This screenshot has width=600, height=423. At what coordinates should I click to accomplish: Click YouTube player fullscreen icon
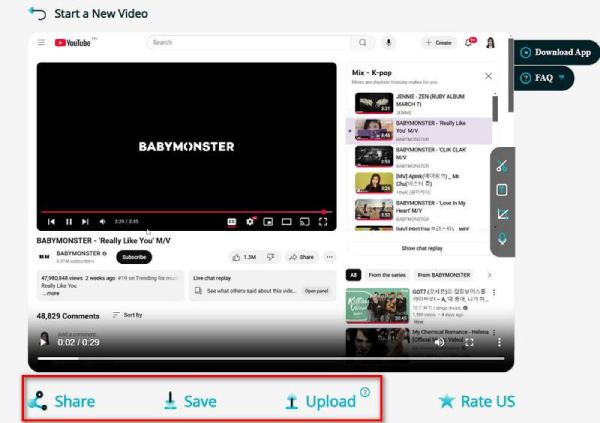pos(323,222)
